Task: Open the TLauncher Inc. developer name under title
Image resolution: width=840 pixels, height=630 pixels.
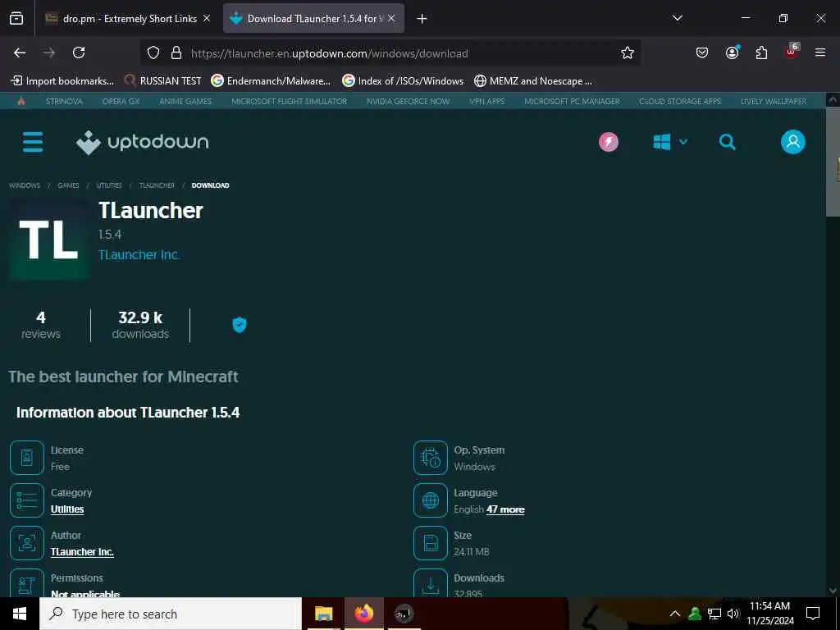Action: click(138, 255)
